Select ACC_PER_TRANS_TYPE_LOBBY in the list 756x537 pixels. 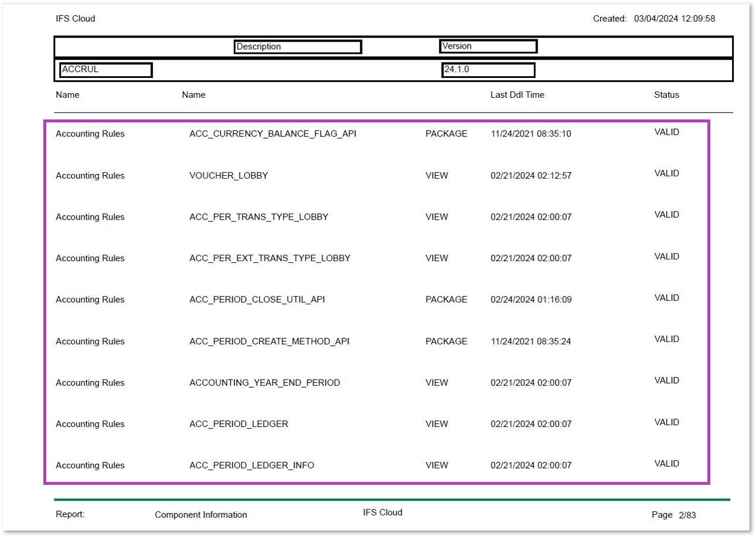point(258,217)
